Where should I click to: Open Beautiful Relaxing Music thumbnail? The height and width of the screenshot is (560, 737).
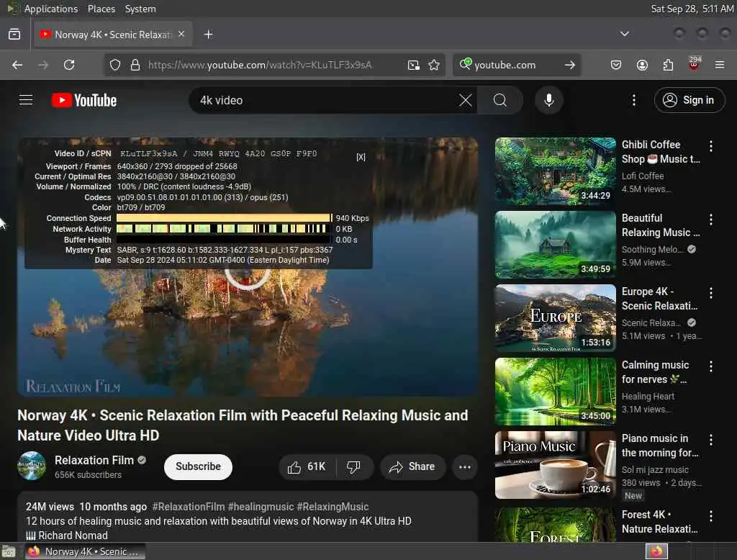(x=555, y=245)
